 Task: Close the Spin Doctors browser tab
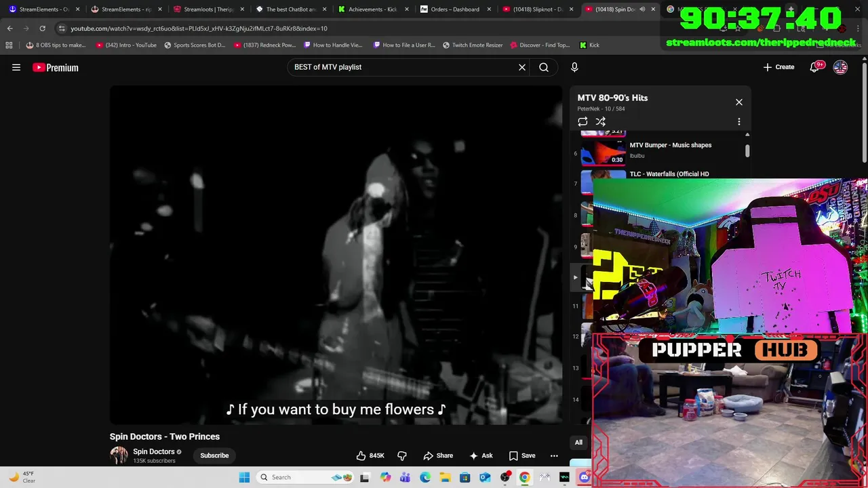coord(653,9)
